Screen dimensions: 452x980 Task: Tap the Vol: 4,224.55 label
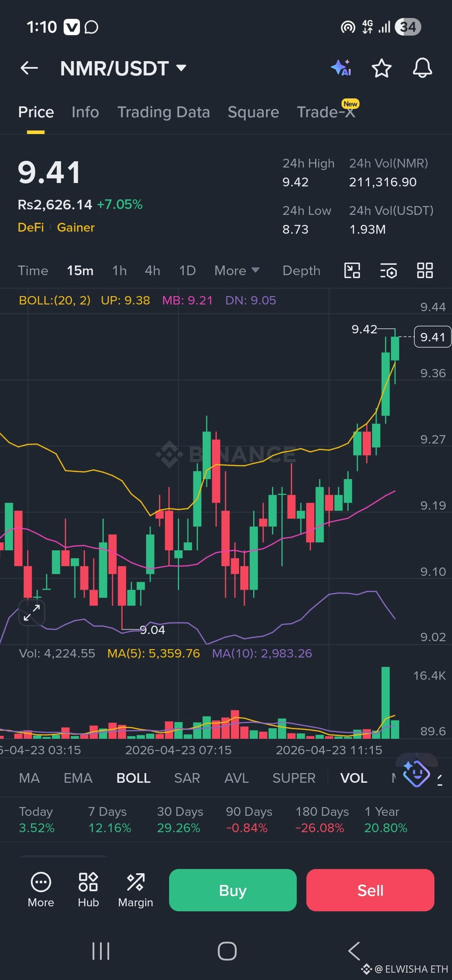(x=57, y=653)
